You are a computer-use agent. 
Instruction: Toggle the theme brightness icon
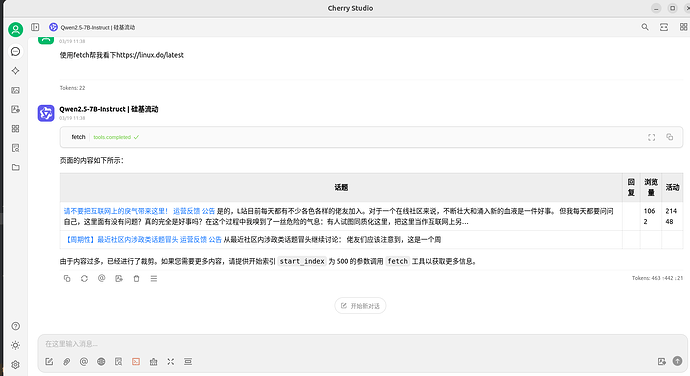pyautogui.click(x=15, y=345)
